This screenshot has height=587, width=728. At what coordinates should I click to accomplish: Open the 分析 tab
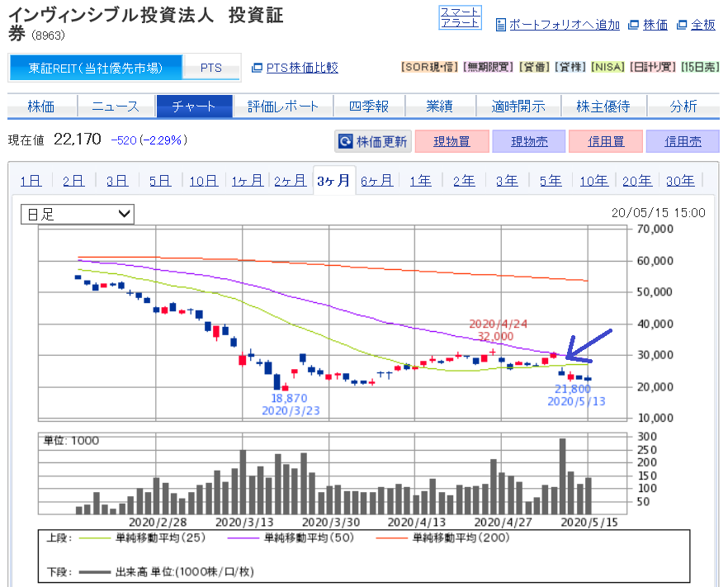tap(683, 107)
